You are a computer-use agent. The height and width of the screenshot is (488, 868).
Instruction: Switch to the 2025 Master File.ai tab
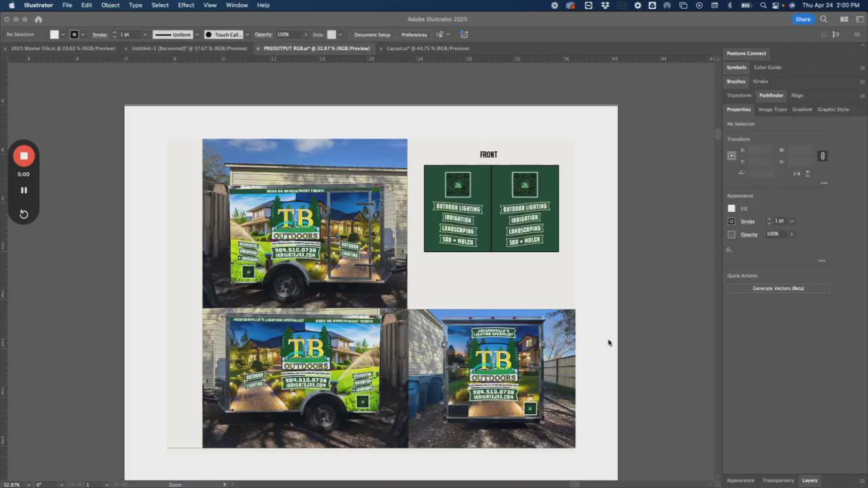point(63,49)
